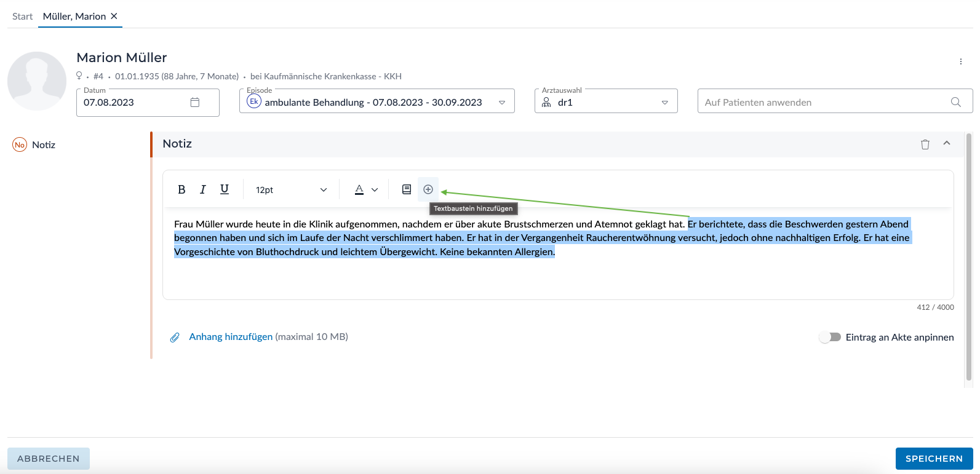This screenshot has width=980, height=474.
Task: Open the three-dot patient options menu
Action: tap(960, 61)
